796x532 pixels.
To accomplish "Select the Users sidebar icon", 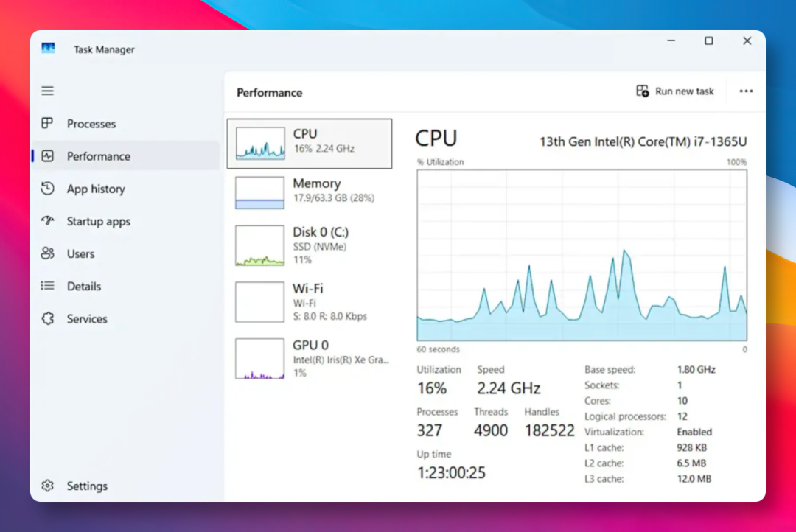I will [48, 253].
